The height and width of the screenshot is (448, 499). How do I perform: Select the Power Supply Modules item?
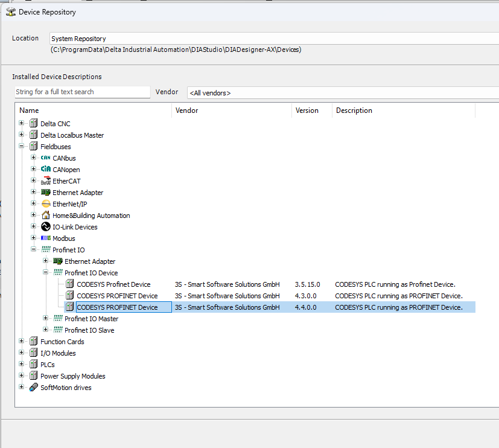[x=72, y=376]
